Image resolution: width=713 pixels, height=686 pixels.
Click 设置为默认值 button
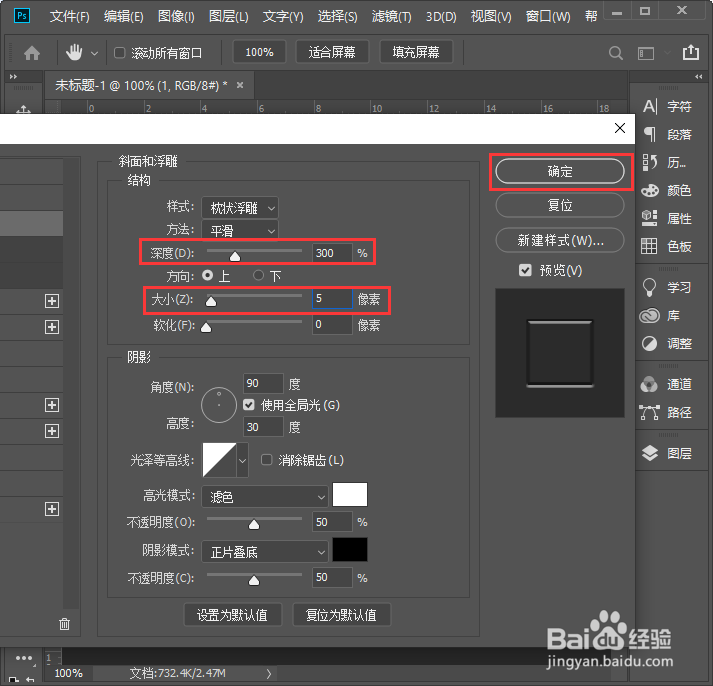[x=232, y=615]
